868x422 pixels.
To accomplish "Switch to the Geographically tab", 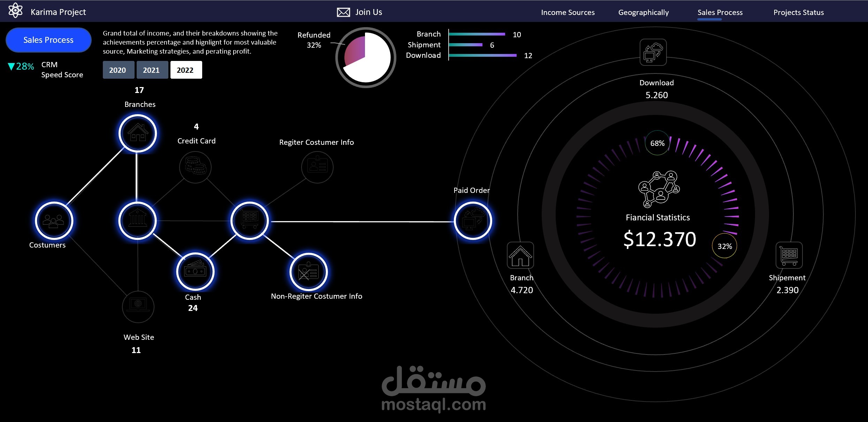I will point(643,13).
